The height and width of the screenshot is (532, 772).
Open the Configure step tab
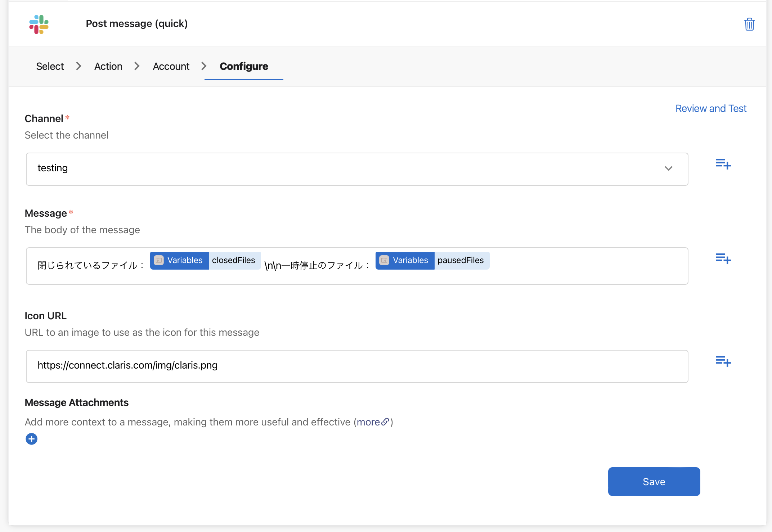[244, 66]
